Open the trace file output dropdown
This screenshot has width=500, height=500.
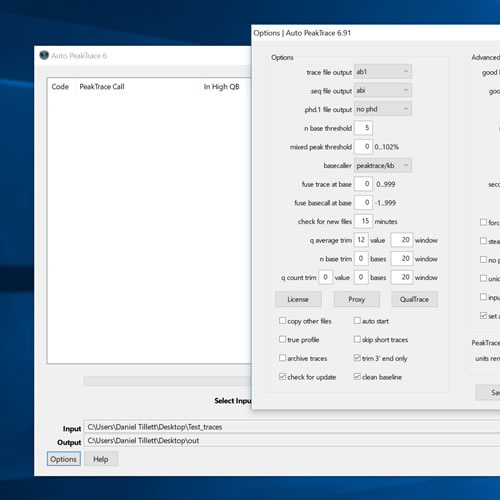click(x=383, y=72)
